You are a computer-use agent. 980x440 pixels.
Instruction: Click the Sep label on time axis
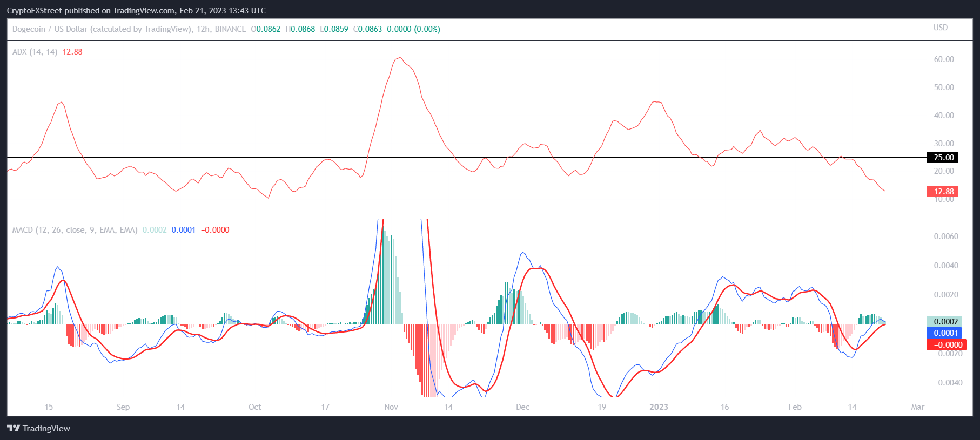pos(123,407)
